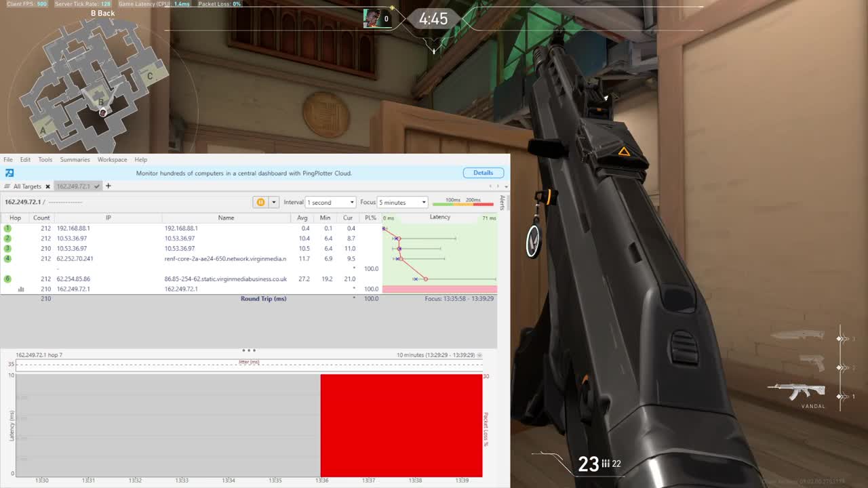Click the 100ms/200ms latency color scale
868x488 pixels.
[x=463, y=202]
